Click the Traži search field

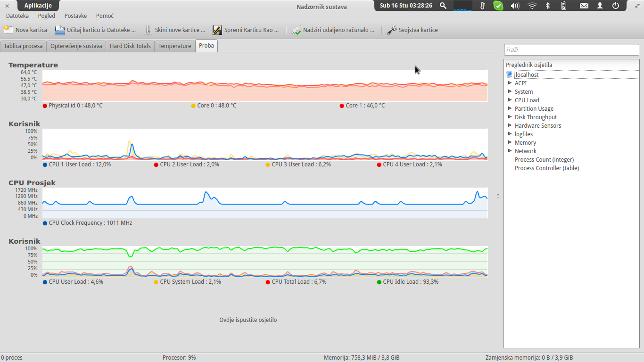click(571, 50)
